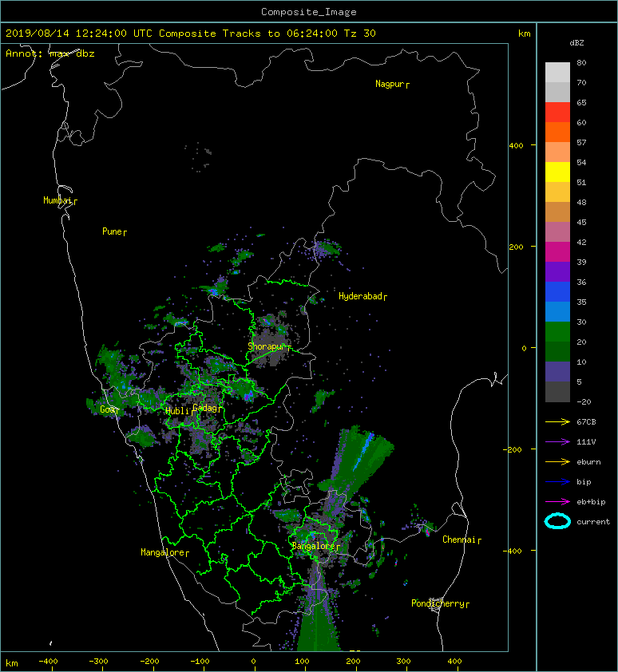Click the light gray 80 dBZ color swatch
The width and height of the screenshot is (618, 672).
click(557, 72)
